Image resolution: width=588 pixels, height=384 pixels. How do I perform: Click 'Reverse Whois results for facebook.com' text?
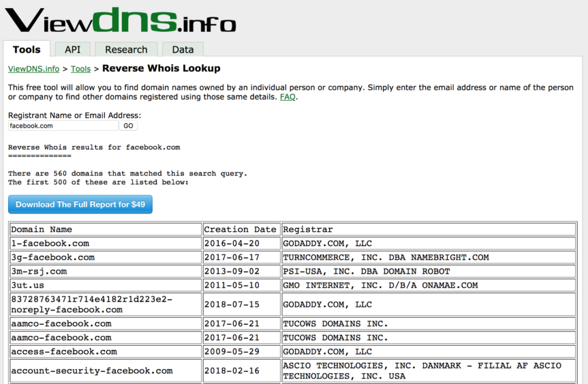coord(94,147)
